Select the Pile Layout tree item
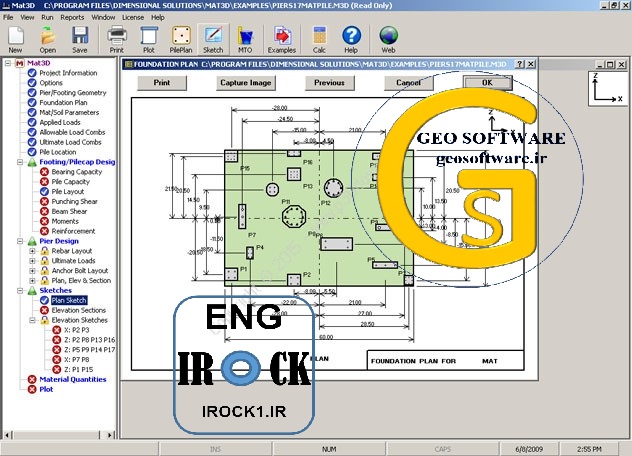This screenshot has width=632, height=456. click(x=62, y=192)
